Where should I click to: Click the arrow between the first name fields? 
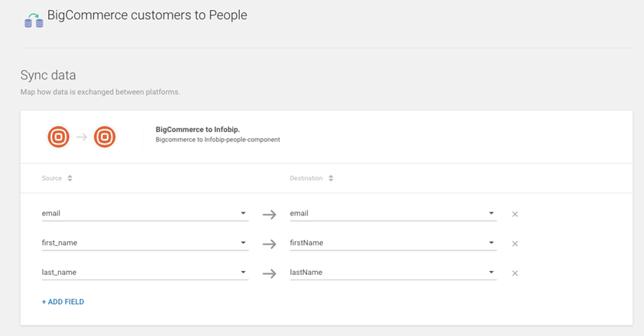[269, 244]
